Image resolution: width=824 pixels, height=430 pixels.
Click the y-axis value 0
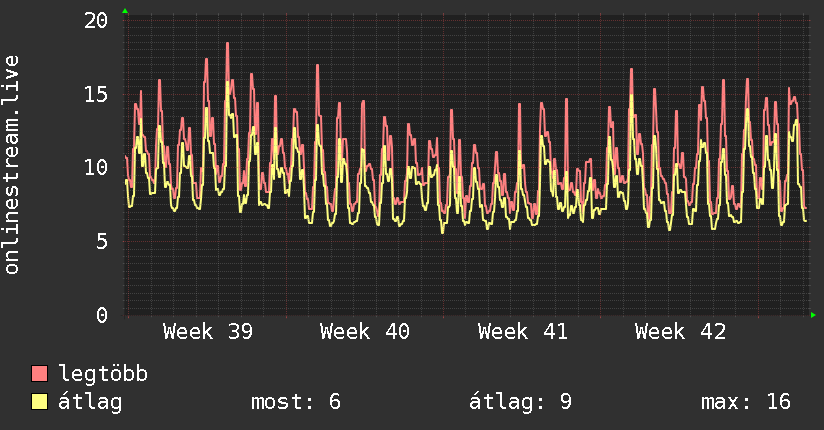(101, 315)
